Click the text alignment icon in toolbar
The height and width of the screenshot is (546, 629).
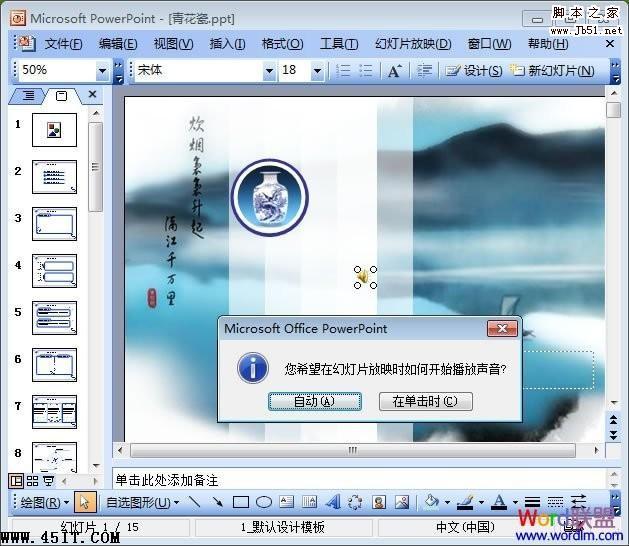pos(424,71)
